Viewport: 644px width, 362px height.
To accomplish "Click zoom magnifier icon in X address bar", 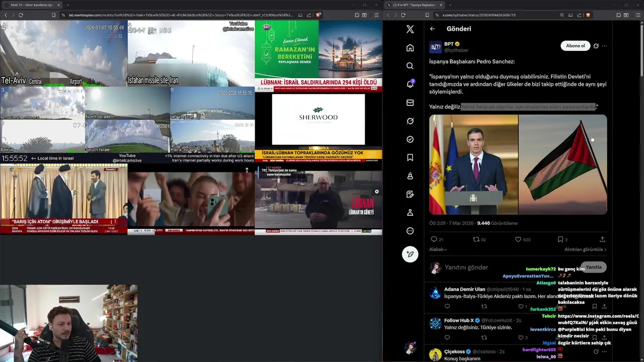I will (x=562, y=15).
